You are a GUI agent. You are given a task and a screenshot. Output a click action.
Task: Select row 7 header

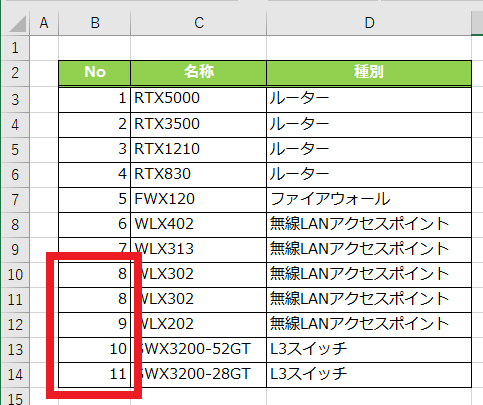point(15,200)
